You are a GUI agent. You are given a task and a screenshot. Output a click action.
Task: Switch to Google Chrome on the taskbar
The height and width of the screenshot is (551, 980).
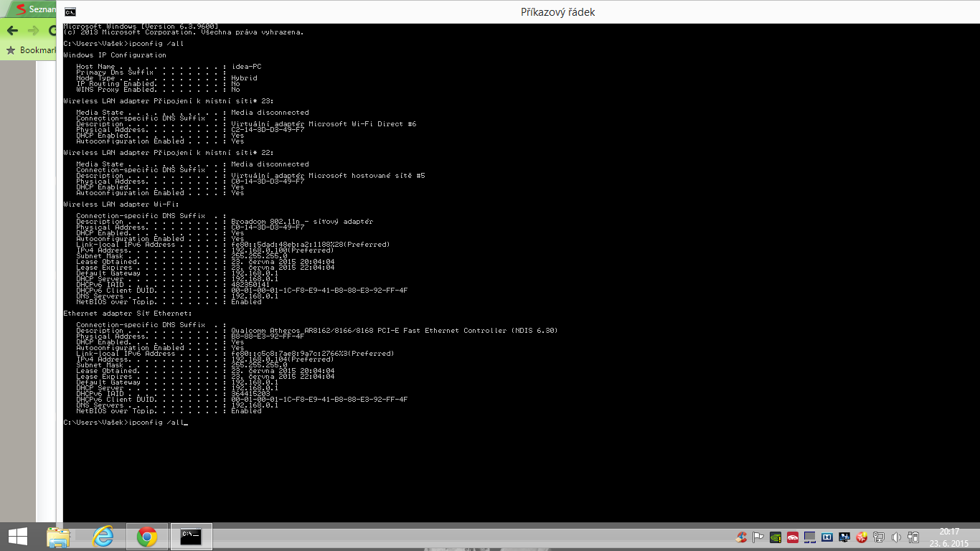point(147,536)
